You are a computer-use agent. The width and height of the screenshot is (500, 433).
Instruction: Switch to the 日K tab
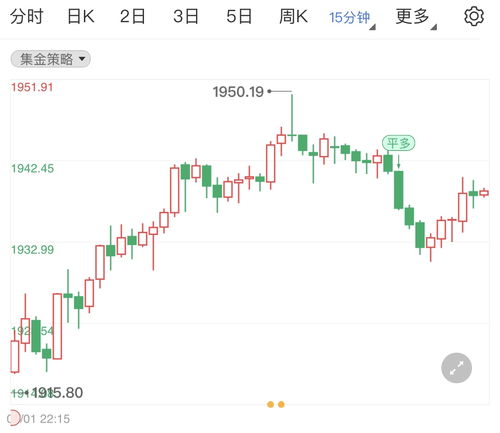click(81, 16)
